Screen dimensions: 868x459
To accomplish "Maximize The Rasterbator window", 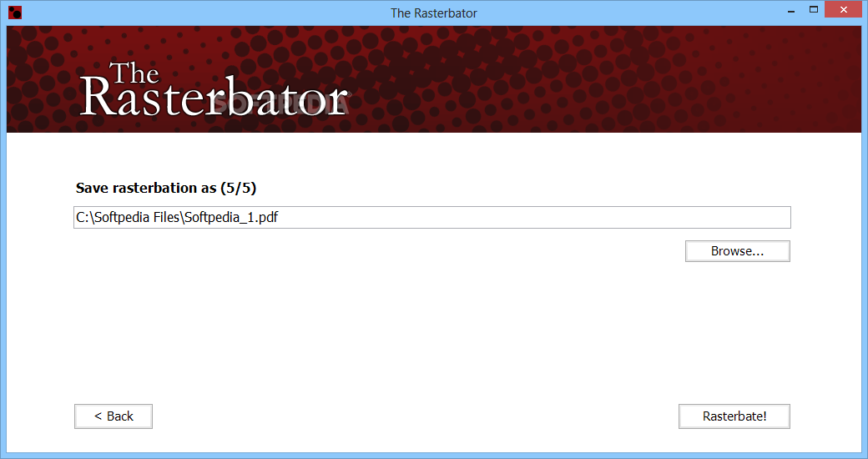I will click(x=813, y=9).
